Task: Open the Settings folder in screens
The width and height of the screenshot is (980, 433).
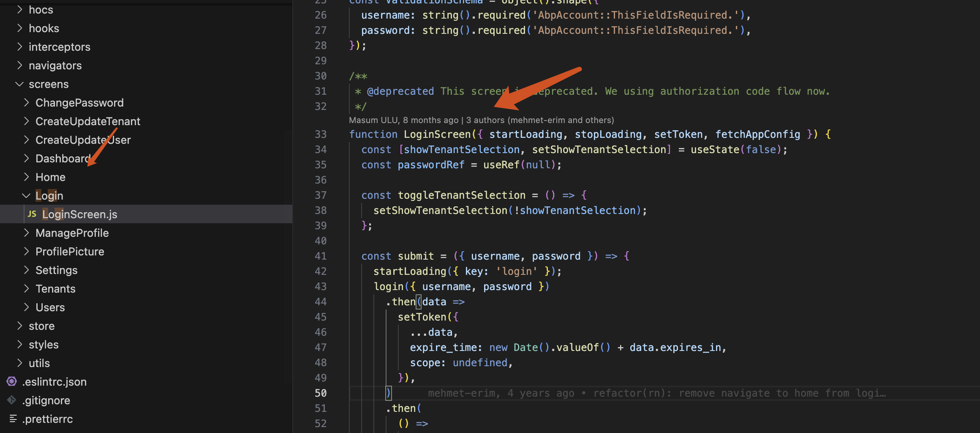Action: point(56,270)
